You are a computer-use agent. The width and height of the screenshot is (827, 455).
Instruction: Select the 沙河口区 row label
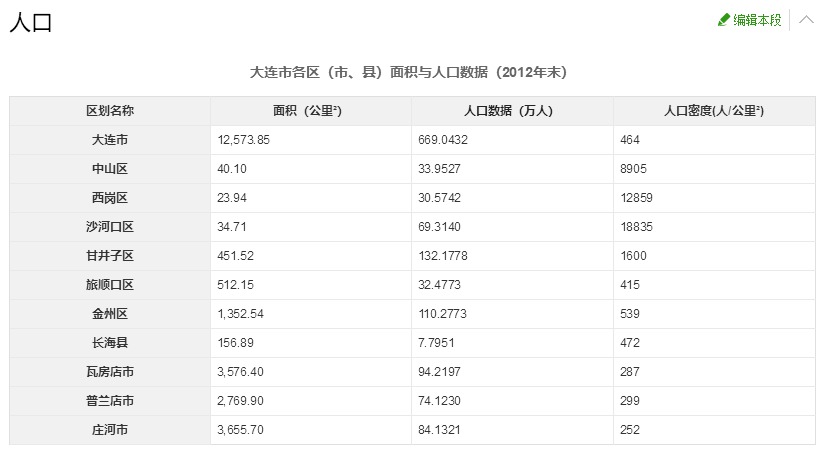click(x=110, y=227)
